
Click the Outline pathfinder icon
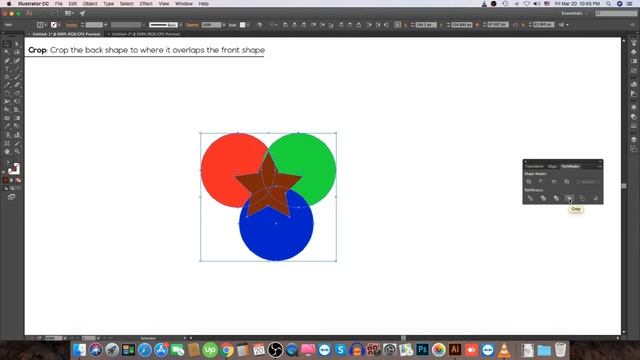(x=582, y=198)
